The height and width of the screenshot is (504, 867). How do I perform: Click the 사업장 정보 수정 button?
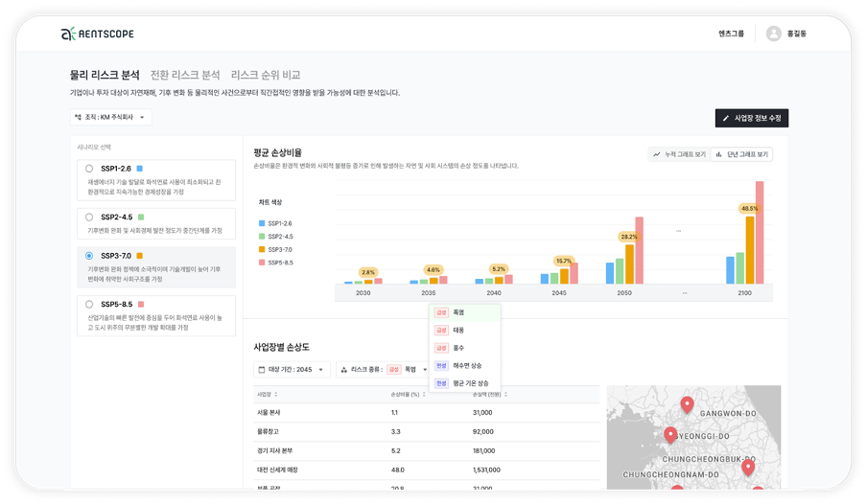coord(752,118)
